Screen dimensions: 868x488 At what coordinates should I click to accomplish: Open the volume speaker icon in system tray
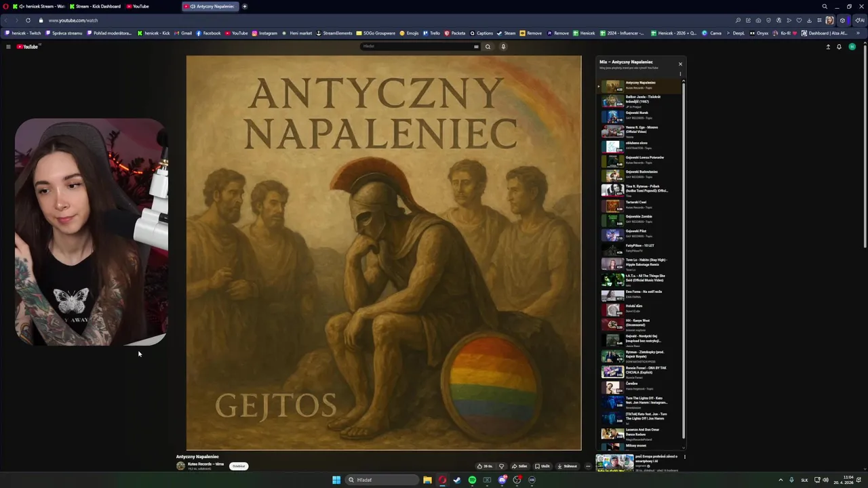click(x=825, y=480)
